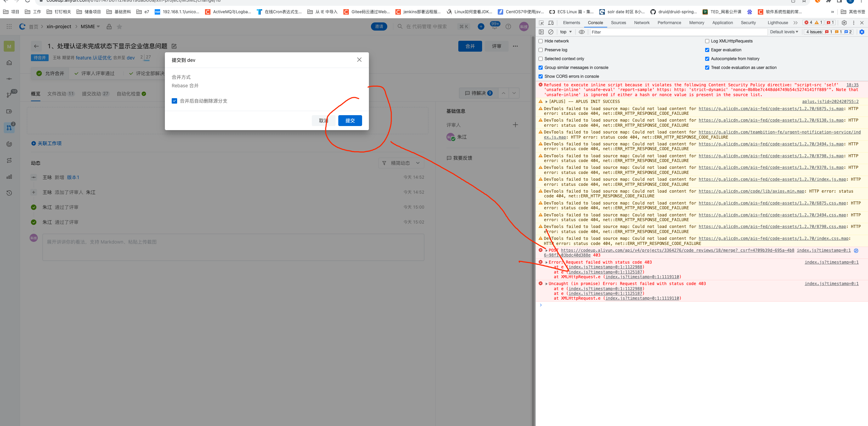The image size is (868, 426).
Task: Open the more options ellipsis beside 评审
Action: click(x=515, y=46)
